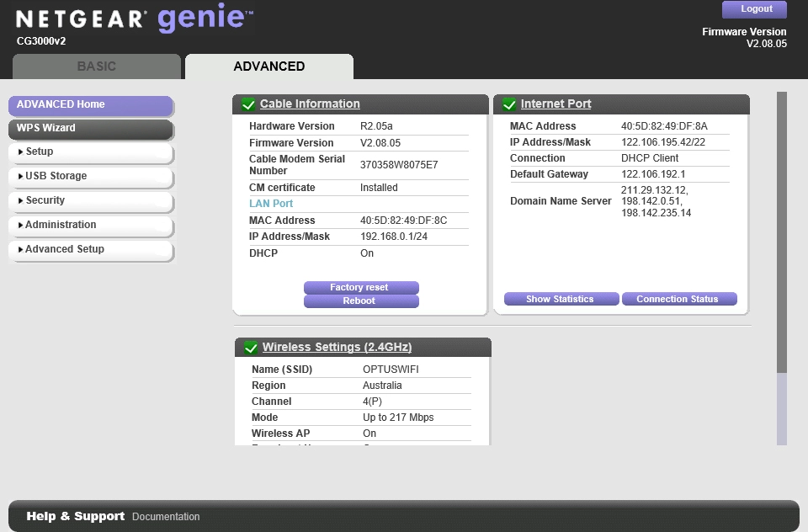This screenshot has height=532, width=808.
Task: Open the WPS Wizard
Action: click(91, 129)
